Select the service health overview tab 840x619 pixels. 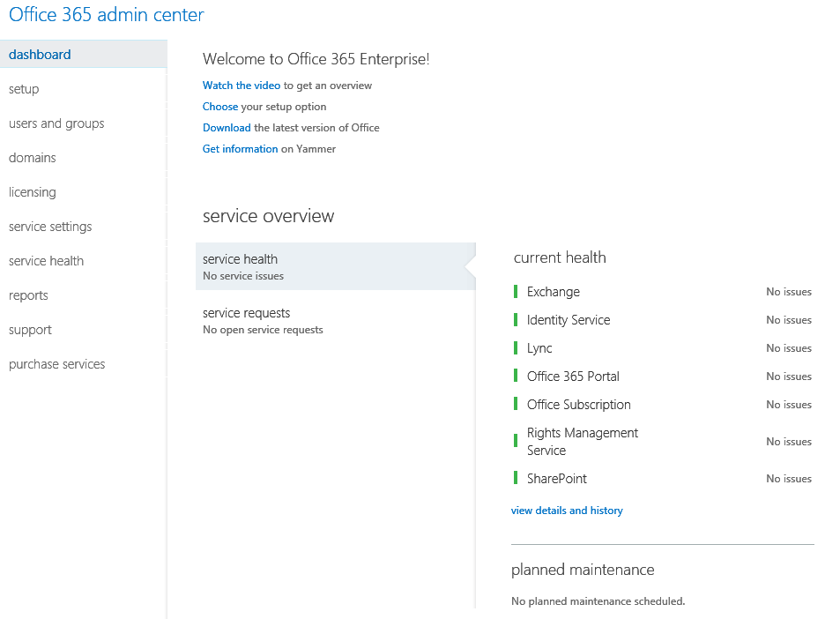tap(335, 266)
